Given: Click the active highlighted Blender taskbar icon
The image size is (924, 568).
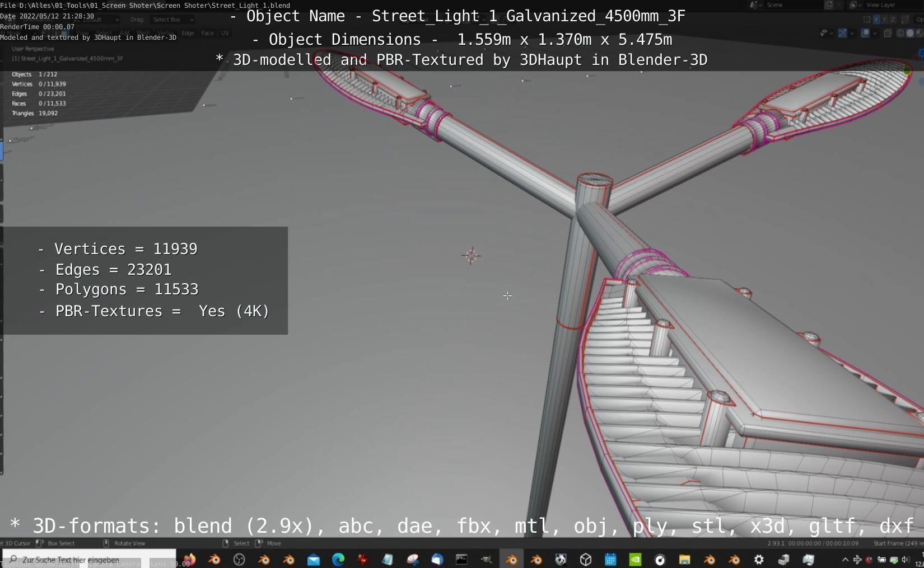Looking at the screenshot, I should [x=511, y=560].
